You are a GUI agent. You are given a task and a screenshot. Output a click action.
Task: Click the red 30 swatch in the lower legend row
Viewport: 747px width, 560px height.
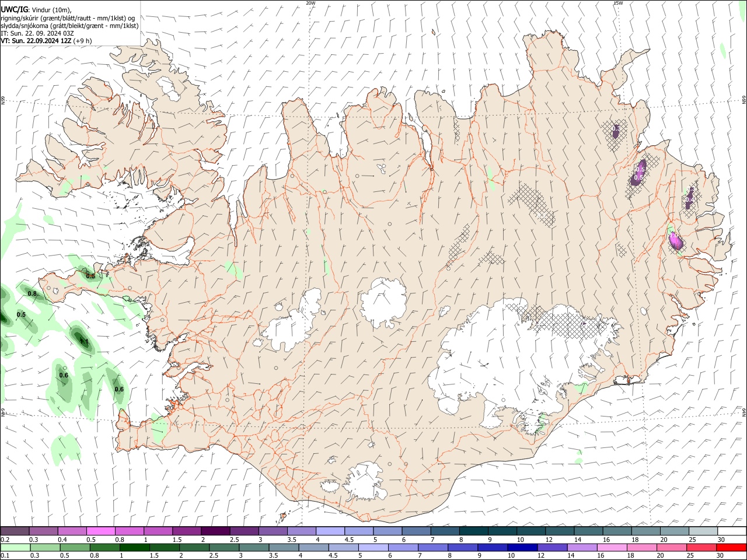731,547
